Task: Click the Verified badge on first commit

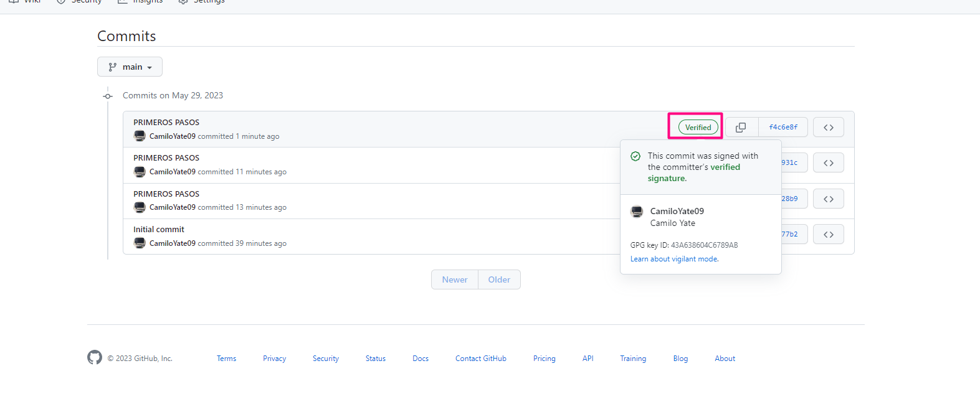Action: click(698, 127)
